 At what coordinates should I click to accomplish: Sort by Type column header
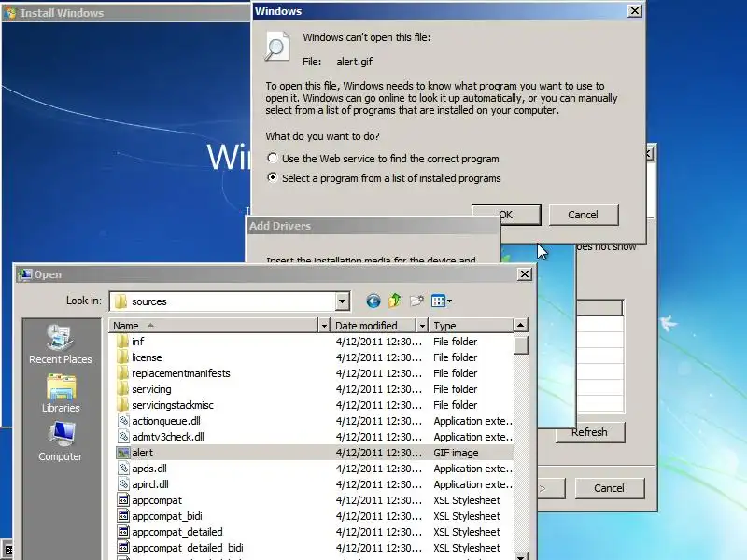472,325
